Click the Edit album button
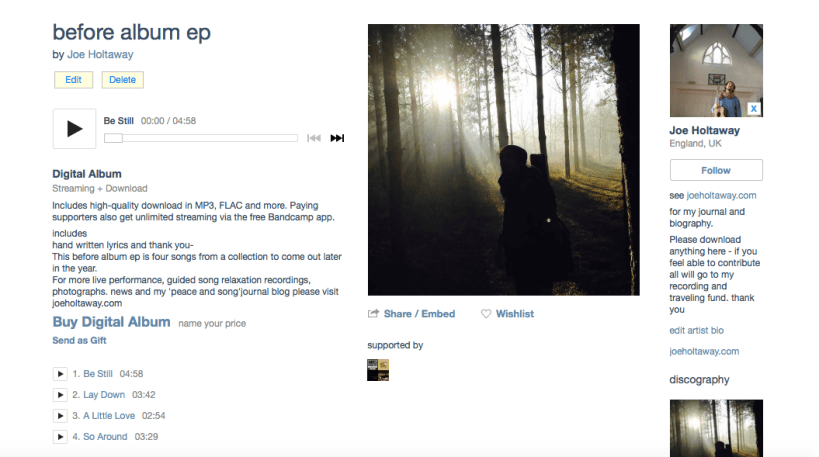Viewport: 819px width, 457px height. tap(73, 80)
